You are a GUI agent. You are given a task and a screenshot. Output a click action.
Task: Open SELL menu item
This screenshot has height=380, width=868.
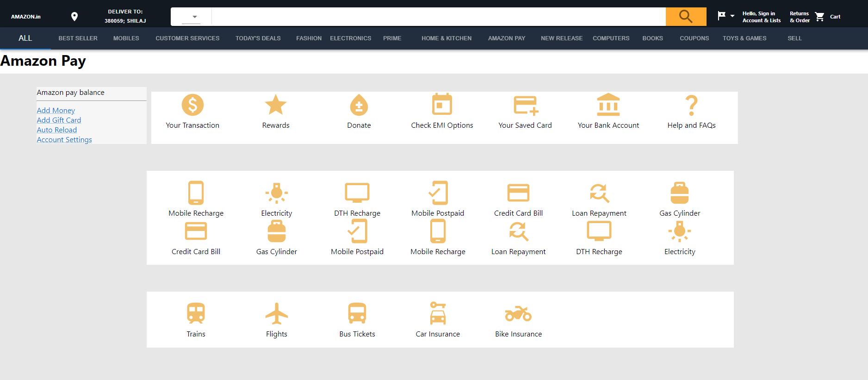point(794,38)
